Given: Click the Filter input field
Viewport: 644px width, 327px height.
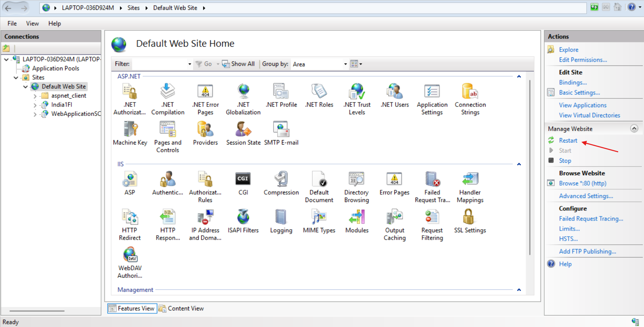Looking at the screenshot, I should pyautogui.click(x=160, y=64).
